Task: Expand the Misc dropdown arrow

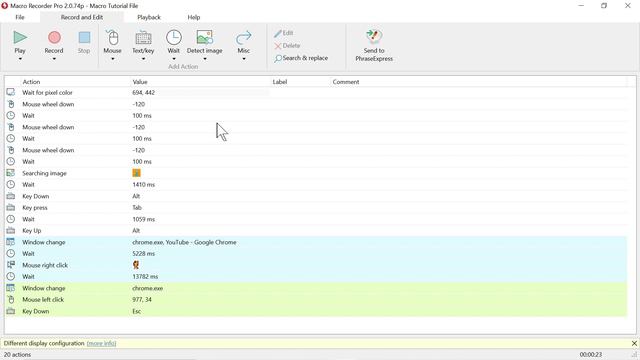Action: point(244,59)
